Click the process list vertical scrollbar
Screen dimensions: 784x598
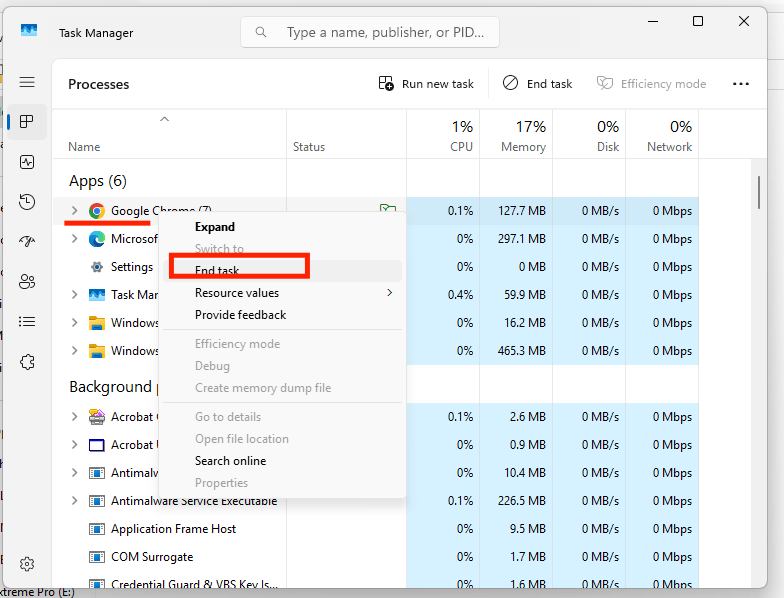click(x=758, y=192)
